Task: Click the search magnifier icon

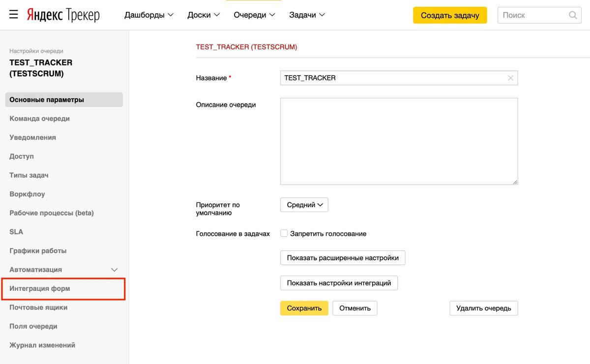Action: click(x=572, y=15)
